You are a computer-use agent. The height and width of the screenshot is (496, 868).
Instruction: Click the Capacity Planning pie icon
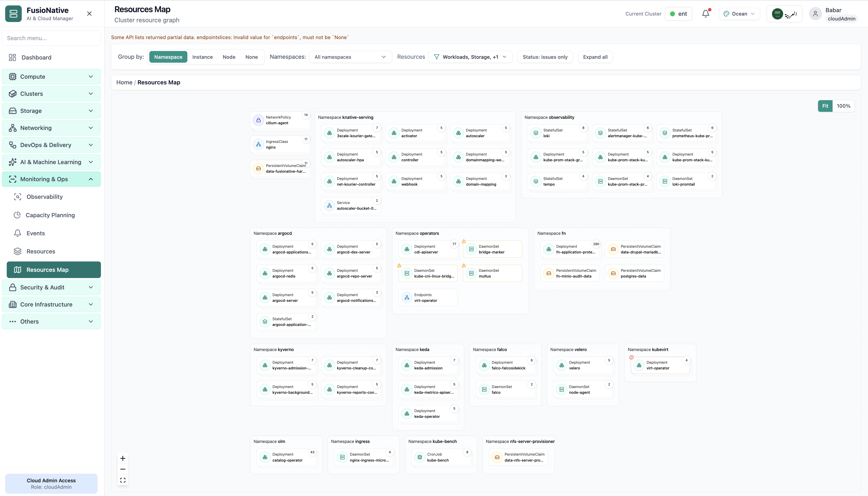tap(17, 215)
